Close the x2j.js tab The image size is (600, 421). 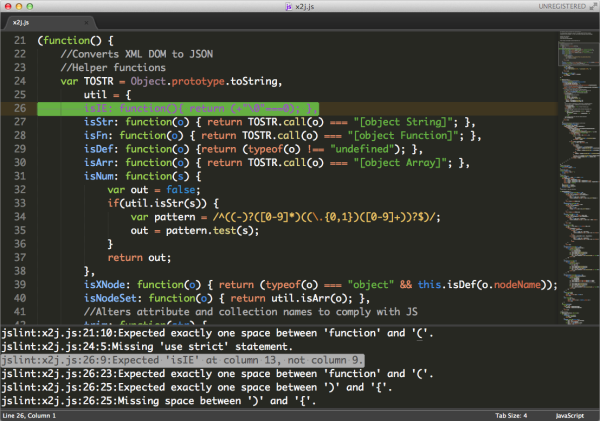pyautogui.click(x=86, y=23)
